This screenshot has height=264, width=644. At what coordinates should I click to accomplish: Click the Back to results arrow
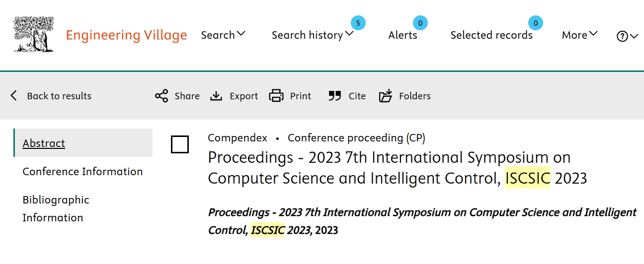click(14, 96)
